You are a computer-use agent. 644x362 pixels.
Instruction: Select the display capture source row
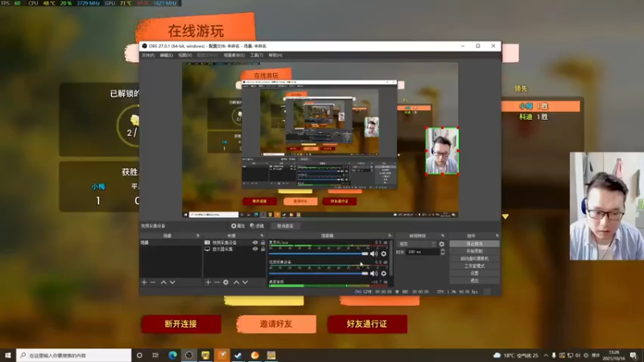pyautogui.click(x=234, y=249)
